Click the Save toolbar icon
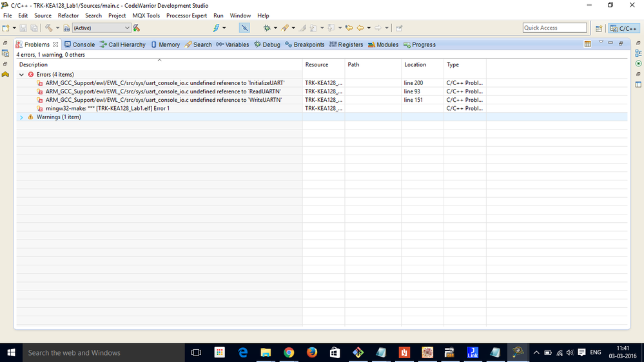This screenshot has width=644, height=362. [23, 28]
